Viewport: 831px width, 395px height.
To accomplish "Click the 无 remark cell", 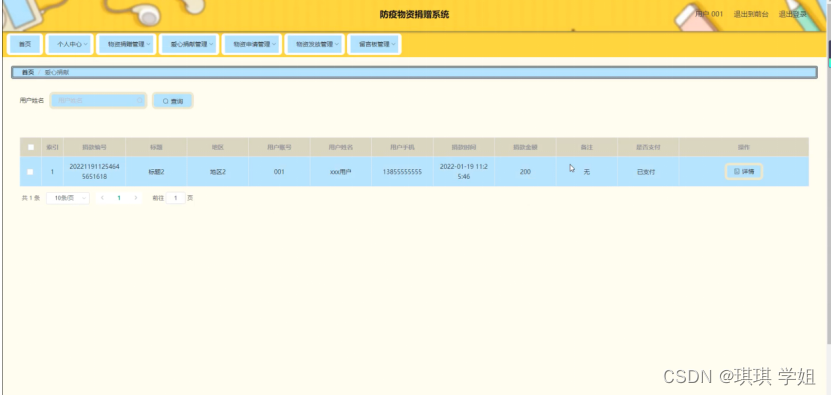I will (x=587, y=172).
